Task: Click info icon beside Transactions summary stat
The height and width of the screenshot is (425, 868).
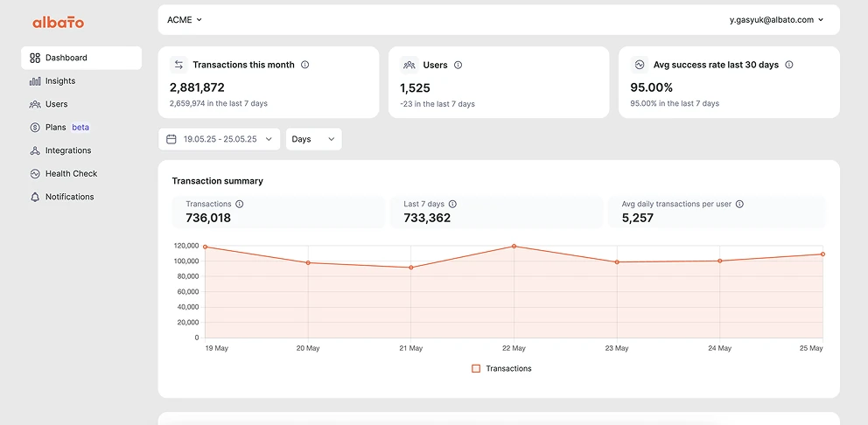Action: [239, 204]
